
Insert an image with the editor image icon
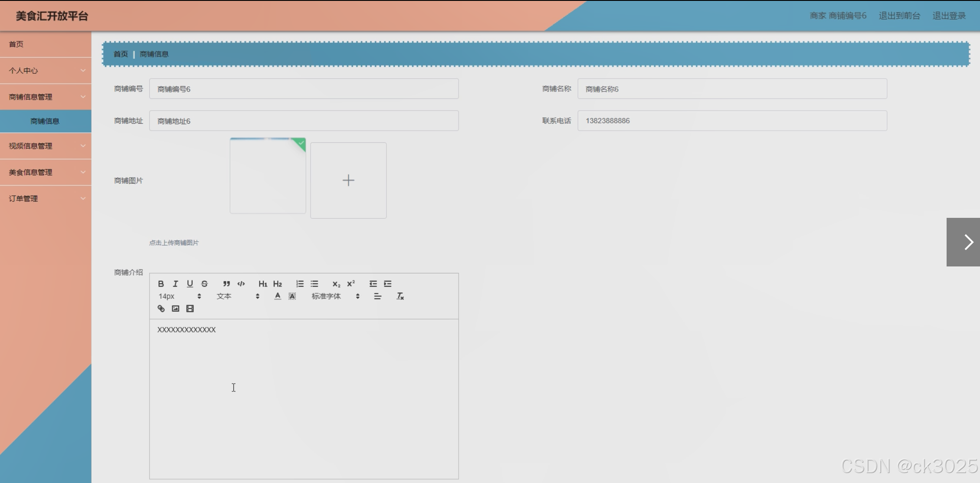coord(175,309)
